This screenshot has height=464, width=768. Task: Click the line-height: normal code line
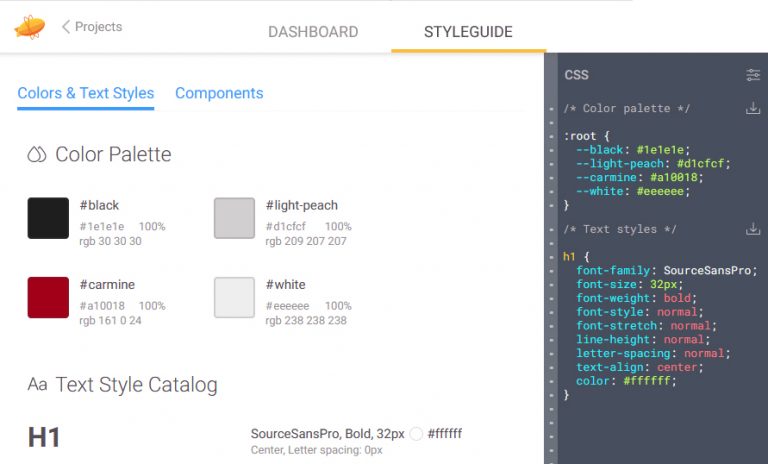point(643,339)
